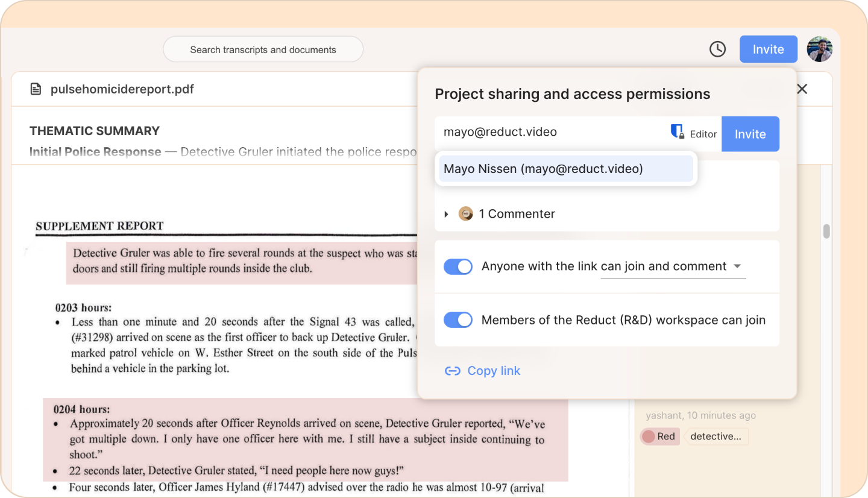Open the history clock icon

pos(717,49)
